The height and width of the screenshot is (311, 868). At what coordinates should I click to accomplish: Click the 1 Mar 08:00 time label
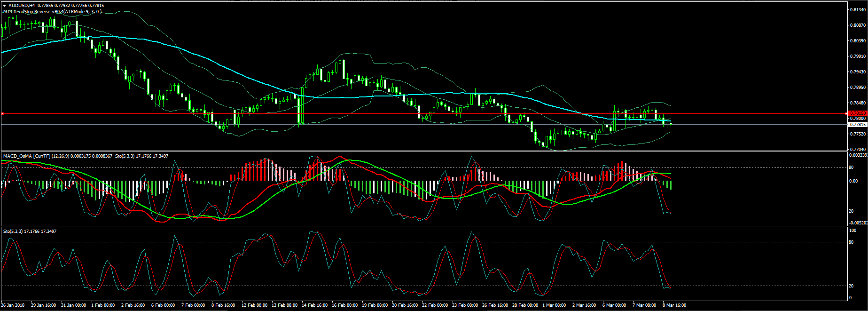pos(554,305)
